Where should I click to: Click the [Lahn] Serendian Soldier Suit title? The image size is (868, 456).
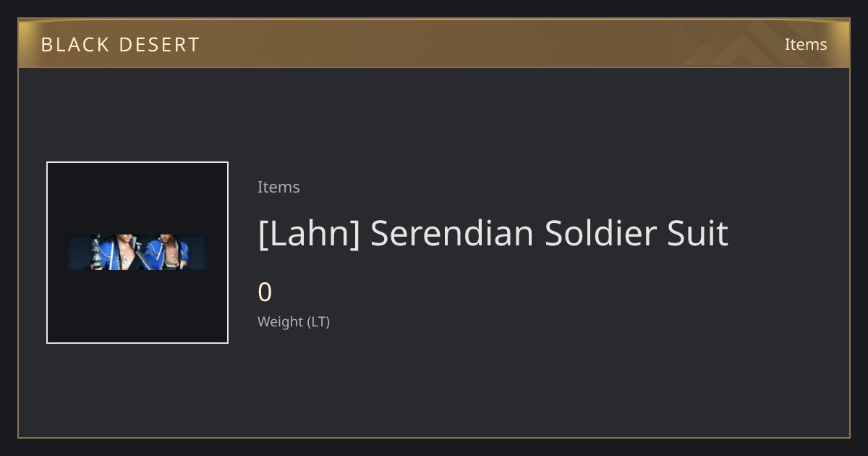(493, 234)
